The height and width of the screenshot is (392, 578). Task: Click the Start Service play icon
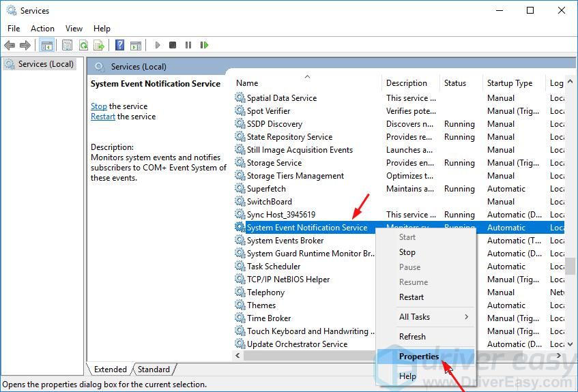(x=158, y=45)
